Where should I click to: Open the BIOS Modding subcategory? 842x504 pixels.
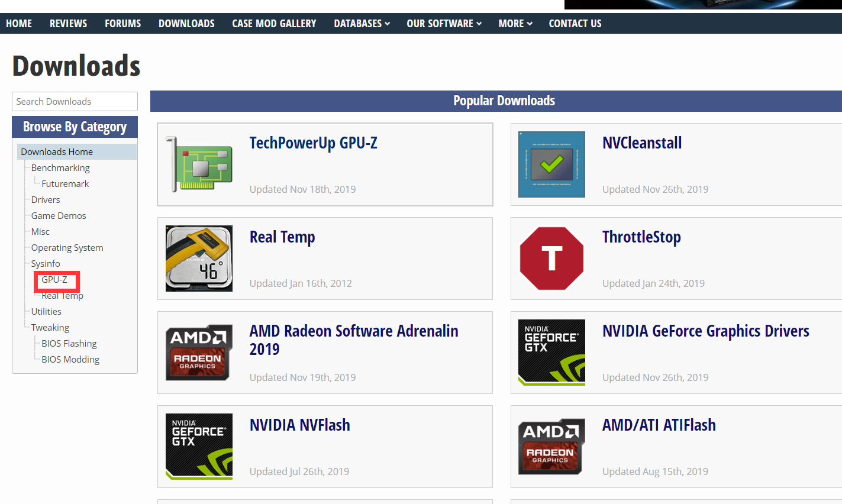[x=70, y=360]
